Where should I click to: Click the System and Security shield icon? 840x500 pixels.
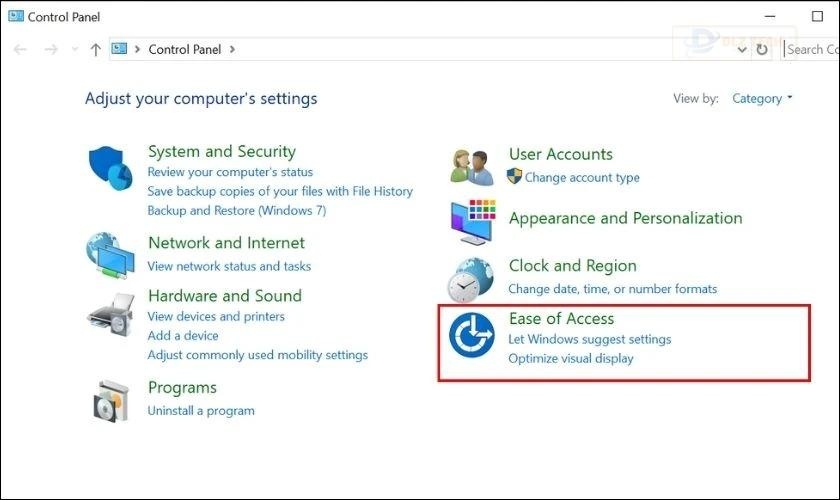point(110,168)
